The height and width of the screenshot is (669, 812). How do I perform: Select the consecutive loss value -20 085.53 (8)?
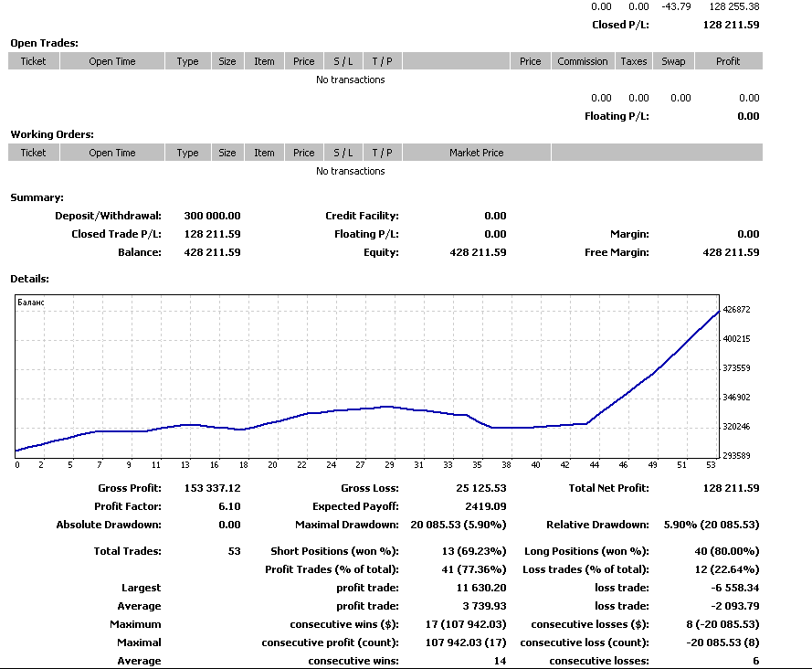point(722,642)
